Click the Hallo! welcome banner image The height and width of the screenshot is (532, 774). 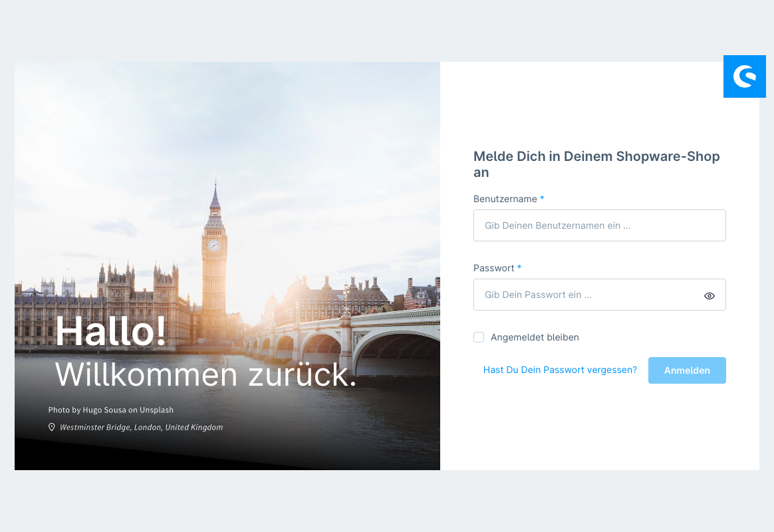pos(227,266)
